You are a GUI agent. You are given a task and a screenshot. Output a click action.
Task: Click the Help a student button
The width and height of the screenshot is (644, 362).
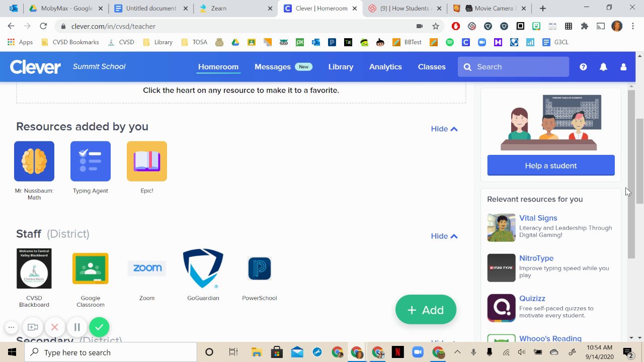click(x=551, y=165)
